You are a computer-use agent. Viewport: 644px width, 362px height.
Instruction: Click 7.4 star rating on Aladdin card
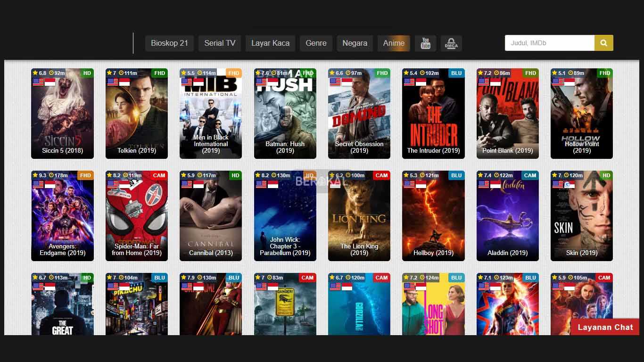tap(485, 175)
